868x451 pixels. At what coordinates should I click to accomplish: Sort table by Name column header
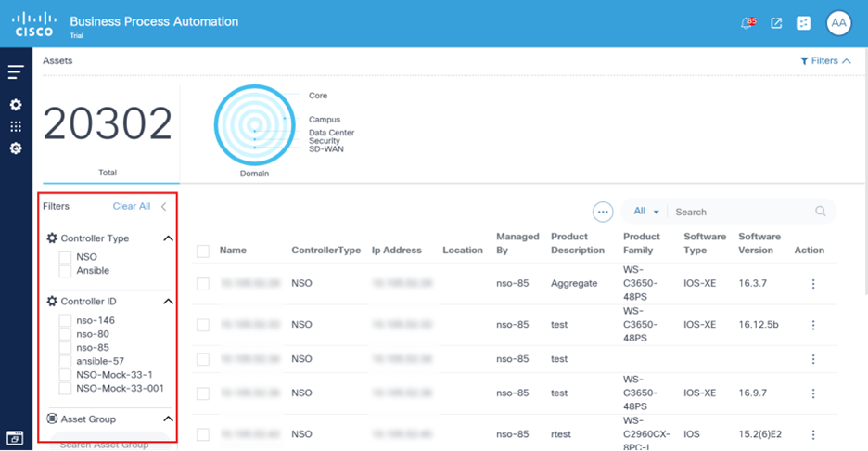[232, 251]
